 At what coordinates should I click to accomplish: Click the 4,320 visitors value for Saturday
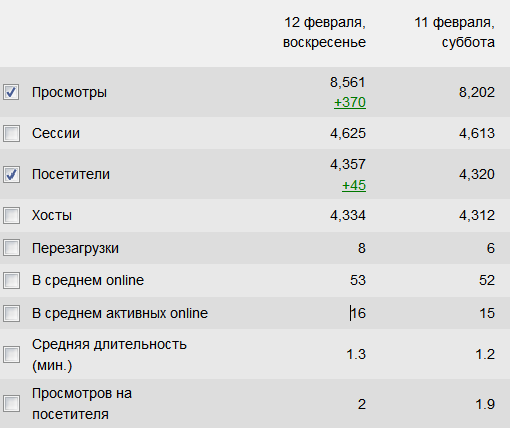pos(477,174)
